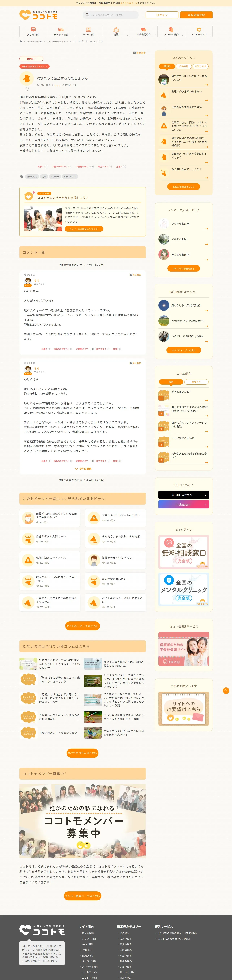Click the arrow beside つむぐのお部屋
This screenshot has height=980, width=232.
click(207, 229)
